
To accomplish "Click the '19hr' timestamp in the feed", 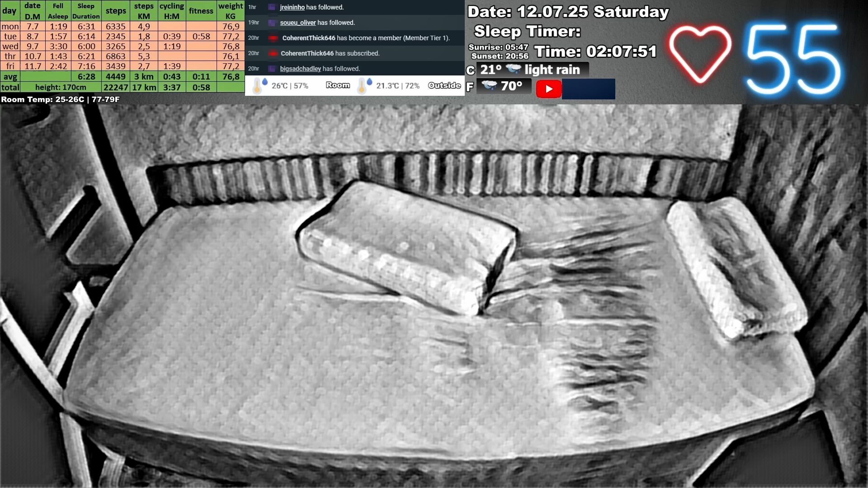I will pos(254,23).
